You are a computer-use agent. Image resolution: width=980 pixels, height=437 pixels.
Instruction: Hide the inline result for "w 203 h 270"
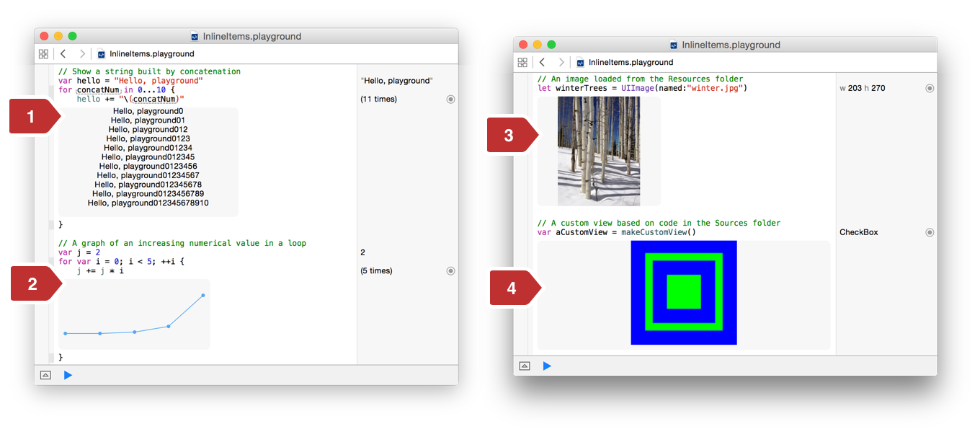coord(930,89)
